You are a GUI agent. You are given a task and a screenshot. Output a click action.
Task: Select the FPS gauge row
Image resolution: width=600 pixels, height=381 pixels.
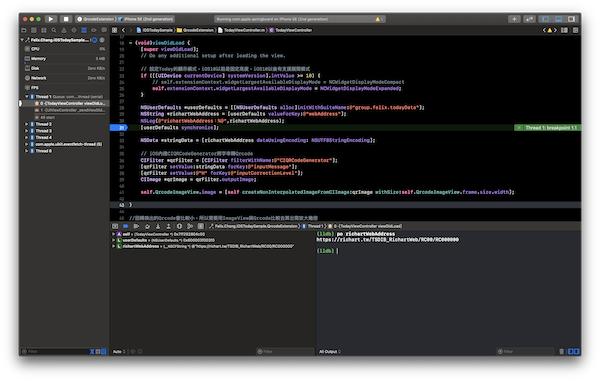click(x=64, y=88)
